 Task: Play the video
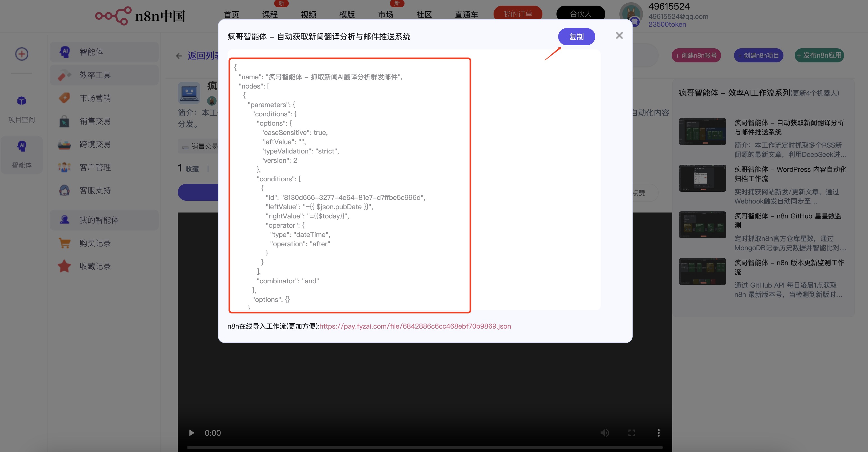point(191,433)
